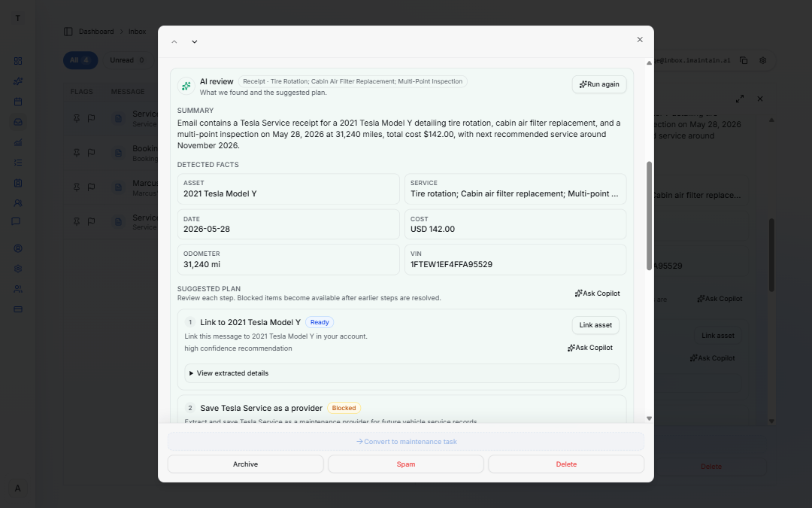Close the background detail panel
This screenshot has width=812, height=508.
coord(759,99)
